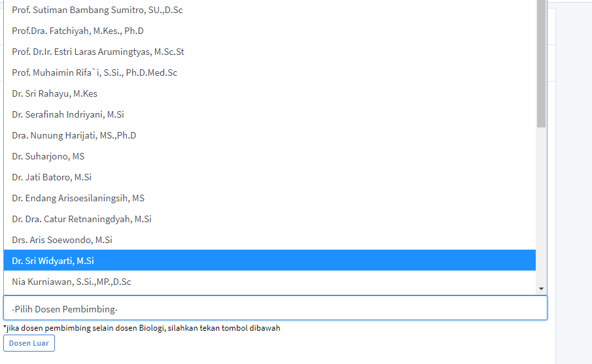Image resolution: width=592 pixels, height=364 pixels.
Task: Select Drs. Aris Soewondo, M.Si
Action: coord(62,240)
